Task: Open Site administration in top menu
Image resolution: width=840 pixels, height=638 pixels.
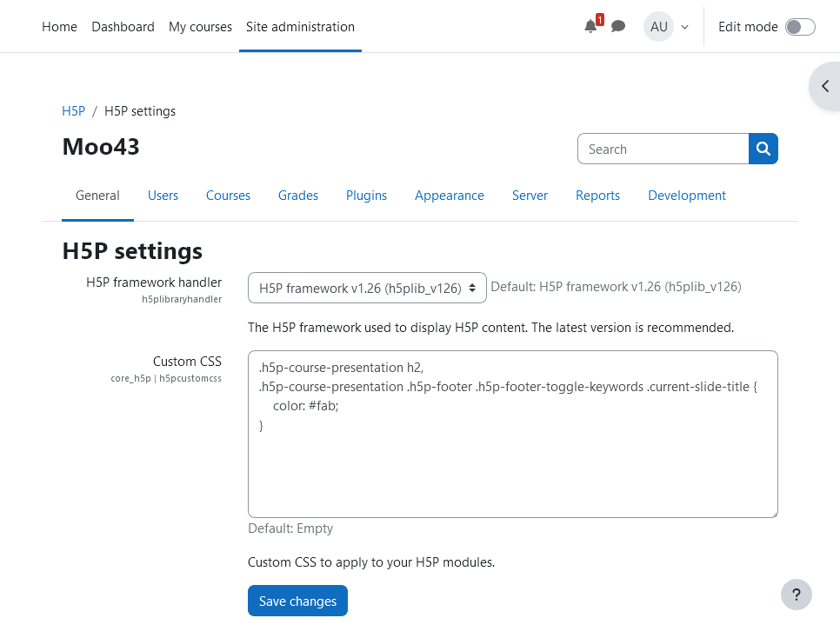Action: tap(300, 27)
